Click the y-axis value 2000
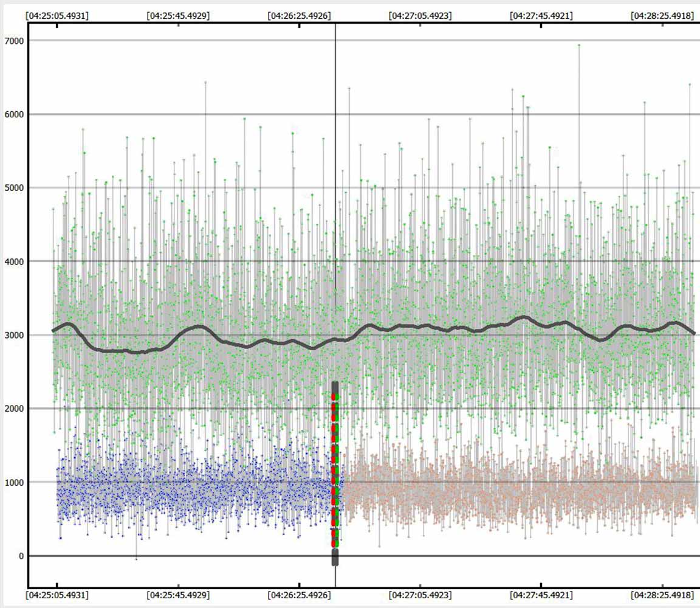 pos(14,409)
